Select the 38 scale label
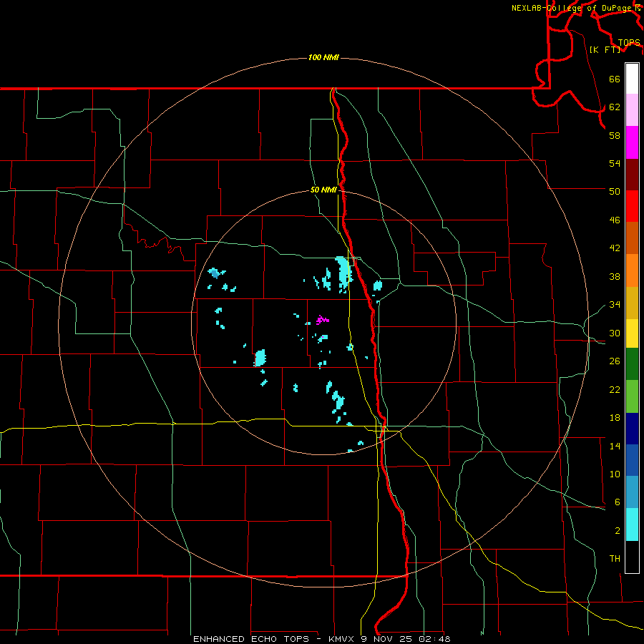This screenshot has height=644, width=644. [x=615, y=276]
